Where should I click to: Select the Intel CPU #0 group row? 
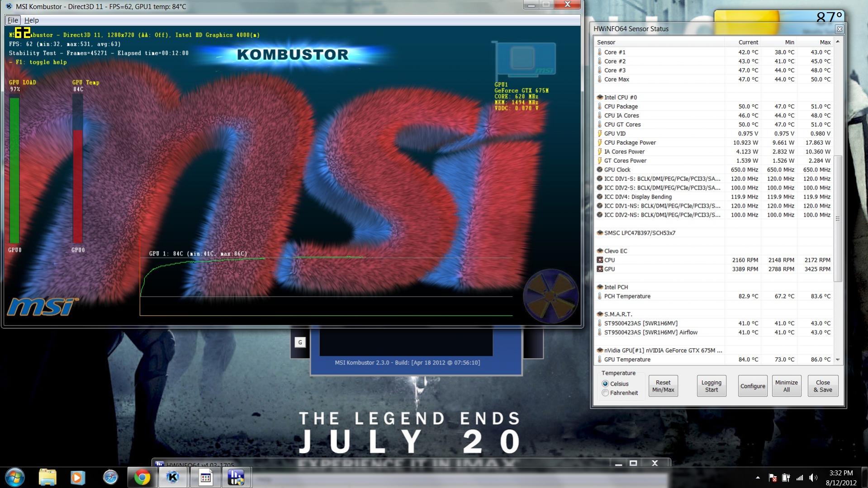pyautogui.click(x=714, y=97)
